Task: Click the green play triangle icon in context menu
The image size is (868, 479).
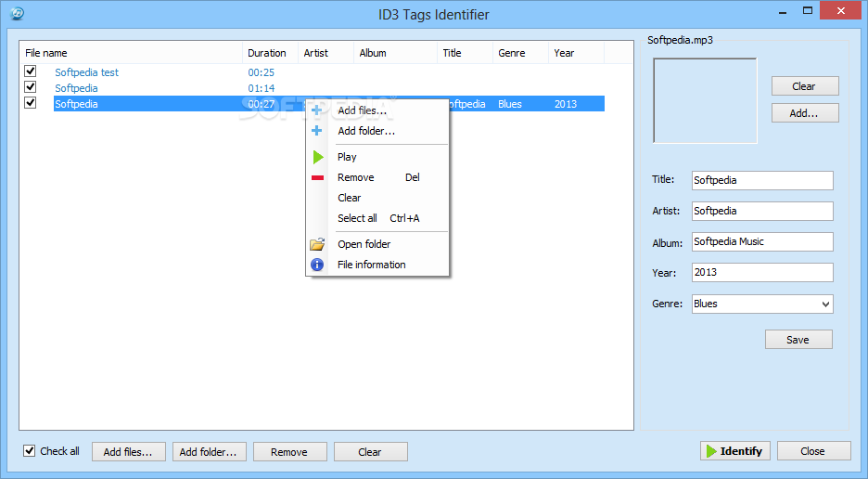Action: [x=318, y=157]
